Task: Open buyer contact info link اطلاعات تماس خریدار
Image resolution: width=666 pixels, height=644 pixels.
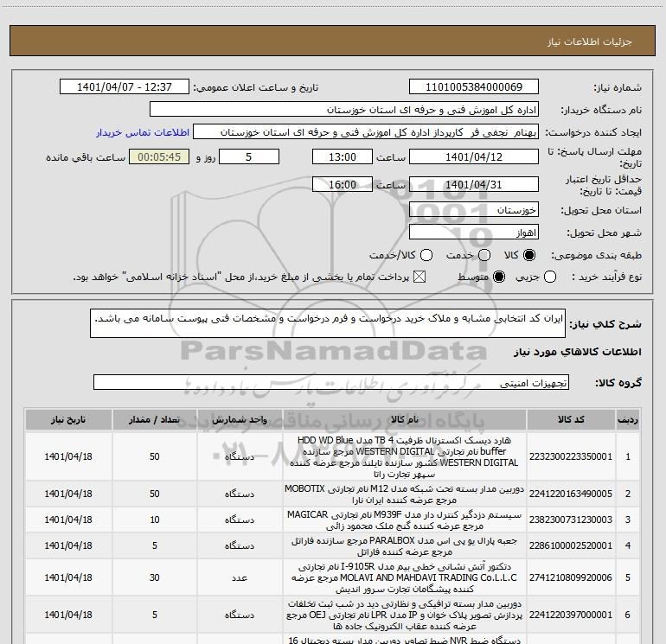Action: tap(143, 132)
